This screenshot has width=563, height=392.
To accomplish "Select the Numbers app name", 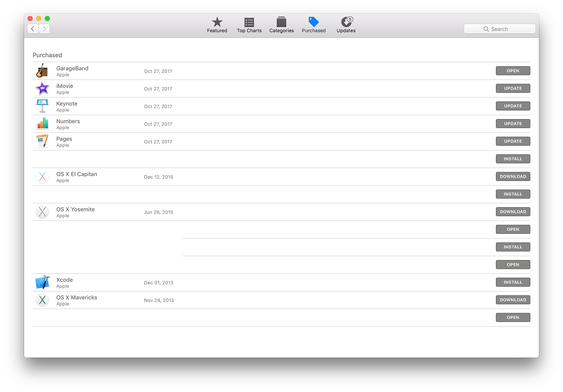I will click(x=68, y=121).
